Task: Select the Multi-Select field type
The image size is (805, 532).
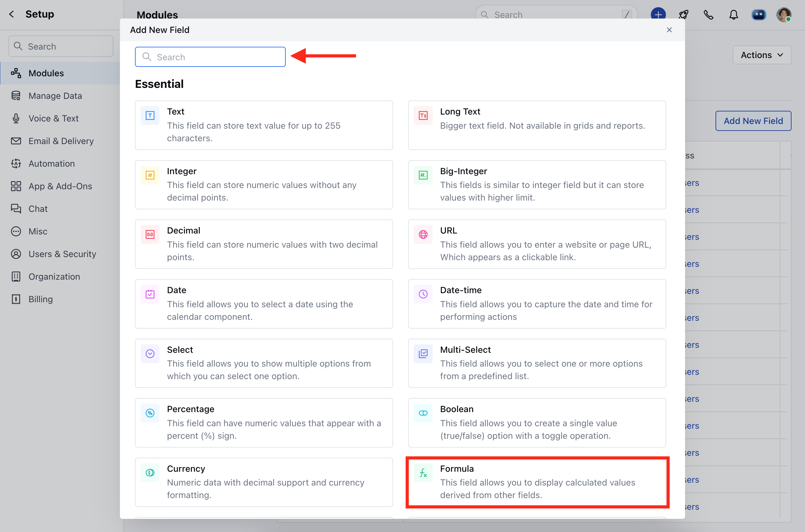Action: (x=537, y=363)
